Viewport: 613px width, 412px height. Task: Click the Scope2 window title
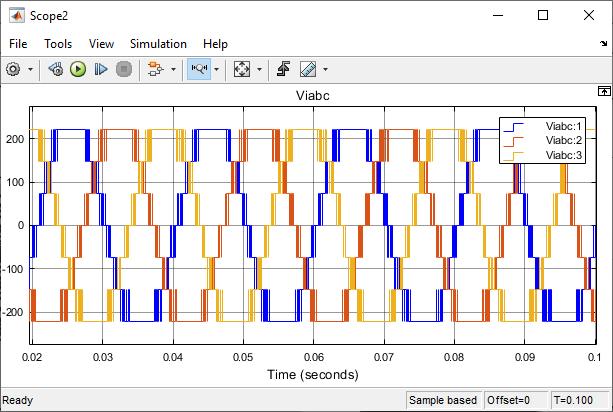pyautogui.click(x=49, y=16)
